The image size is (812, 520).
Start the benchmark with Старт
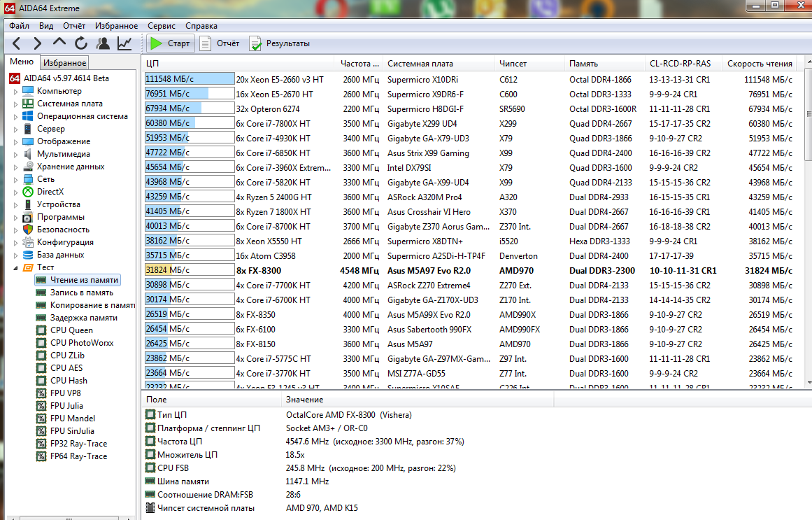(x=171, y=43)
